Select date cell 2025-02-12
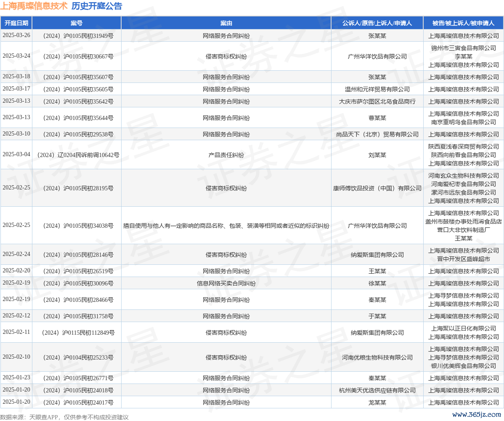This screenshot has height=421, width=504. click(16, 315)
